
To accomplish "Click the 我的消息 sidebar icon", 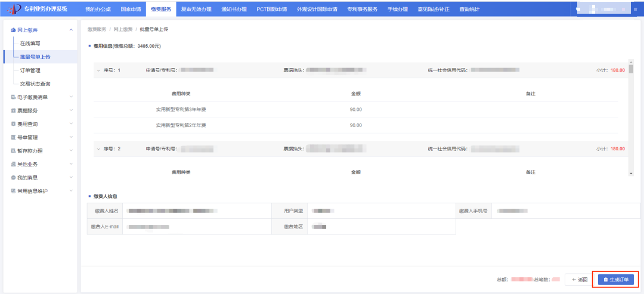I will [13, 178].
